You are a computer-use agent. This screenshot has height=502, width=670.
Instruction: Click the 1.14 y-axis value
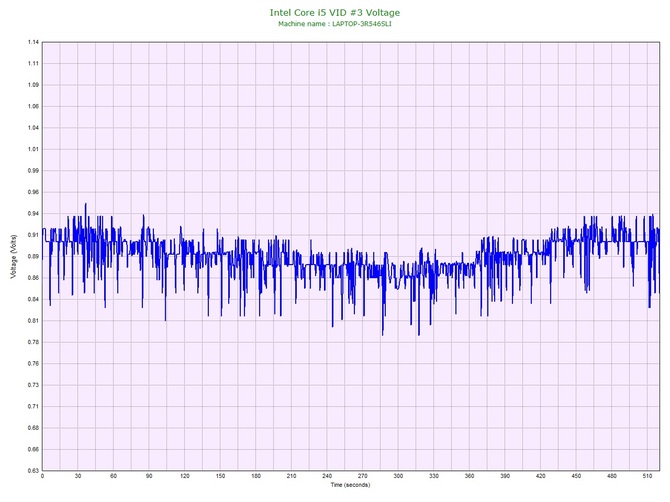point(33,42)
